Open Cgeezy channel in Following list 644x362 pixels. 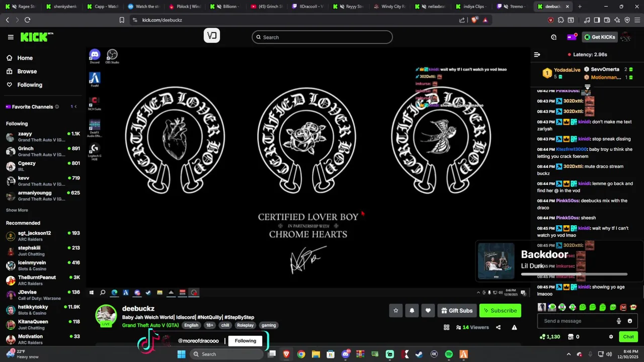tap(43, 166)
